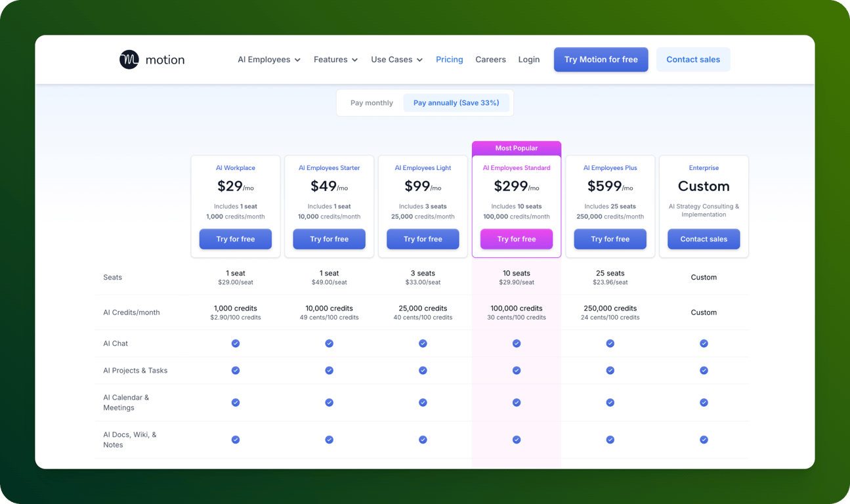
Task: Click the Enterprise plan title
Action: coord(704,168)
